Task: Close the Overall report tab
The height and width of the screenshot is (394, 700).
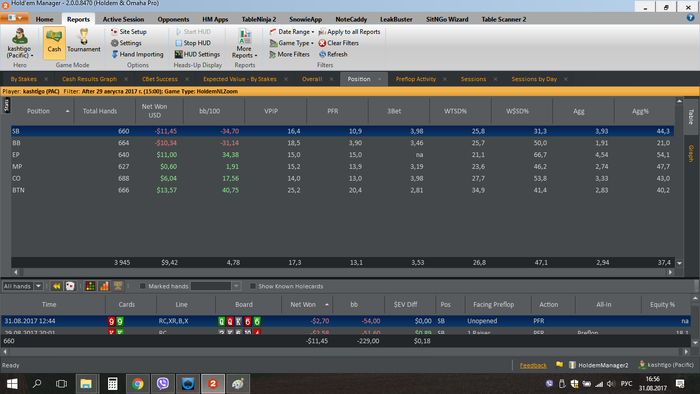Action: pos(331,79)
